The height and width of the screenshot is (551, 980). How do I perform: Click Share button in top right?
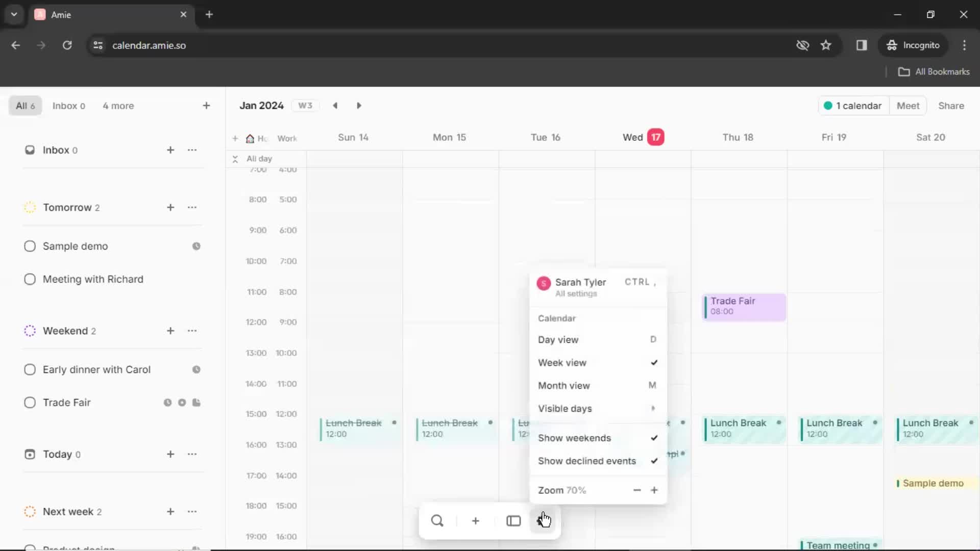(x=951, y=106)
